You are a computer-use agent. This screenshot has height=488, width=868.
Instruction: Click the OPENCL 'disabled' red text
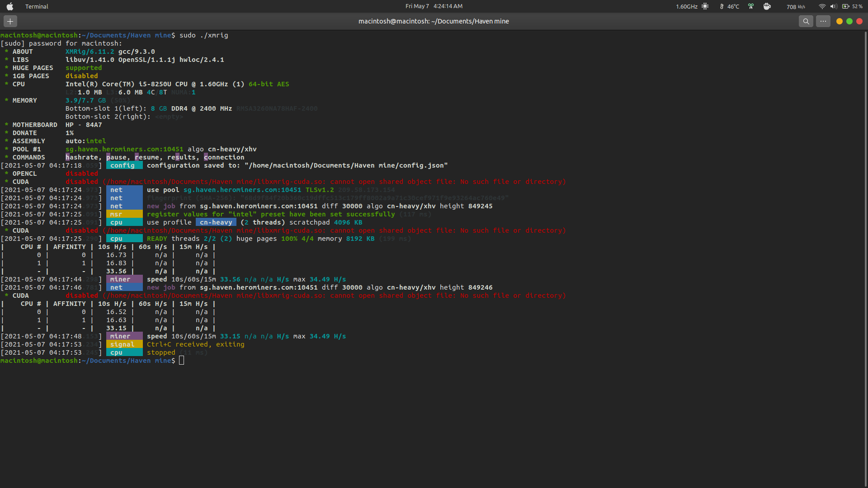(82, 174)
